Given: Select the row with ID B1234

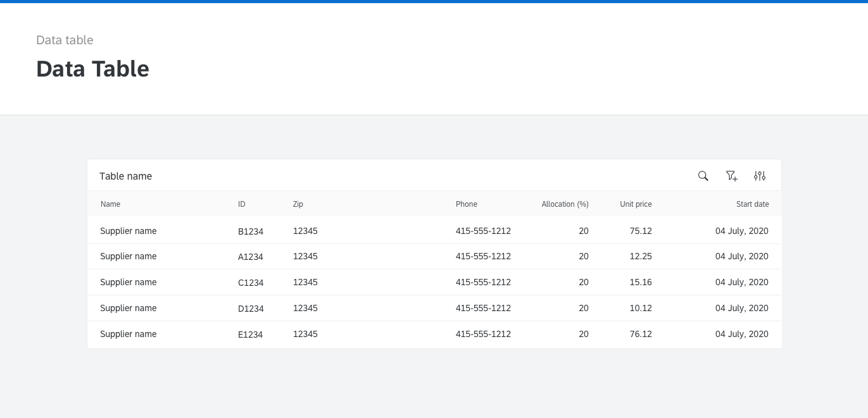Looking at the screenshot, I should pyautogui.click(x=251, y=231).
